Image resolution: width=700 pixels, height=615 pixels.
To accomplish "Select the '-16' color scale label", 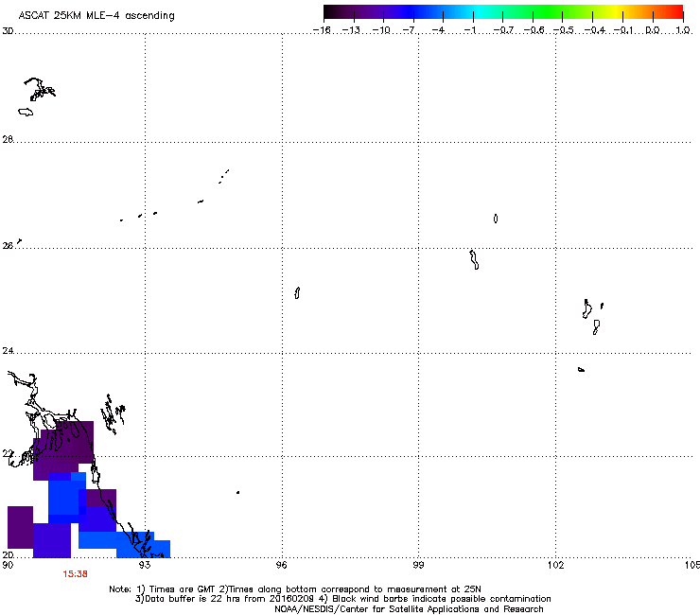I will 322,30.
